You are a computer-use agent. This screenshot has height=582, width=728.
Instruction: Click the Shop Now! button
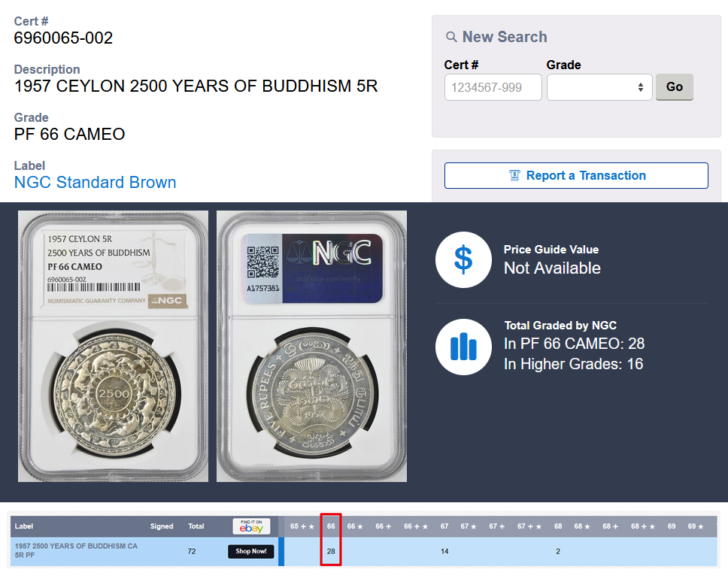coord(251,551)
